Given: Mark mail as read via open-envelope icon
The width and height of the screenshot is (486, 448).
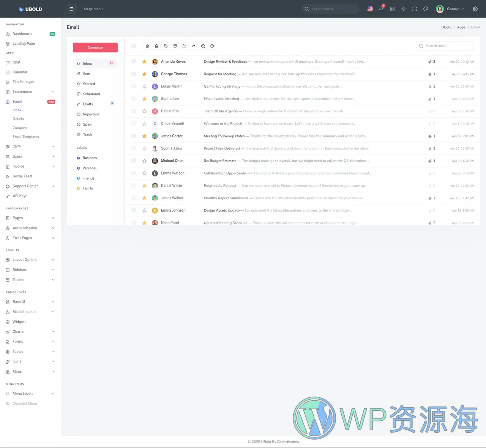Looking at the screenshot, I should pos(156,46).
